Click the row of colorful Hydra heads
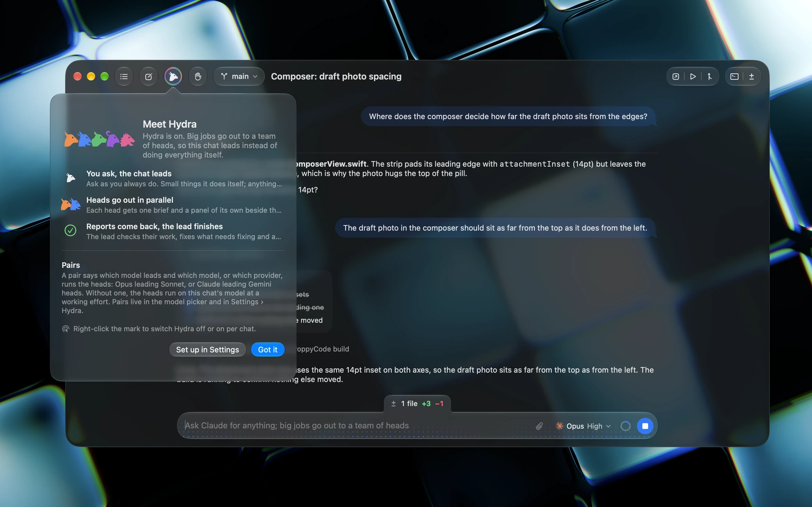The image size is (812, 507). pos(100,139)
